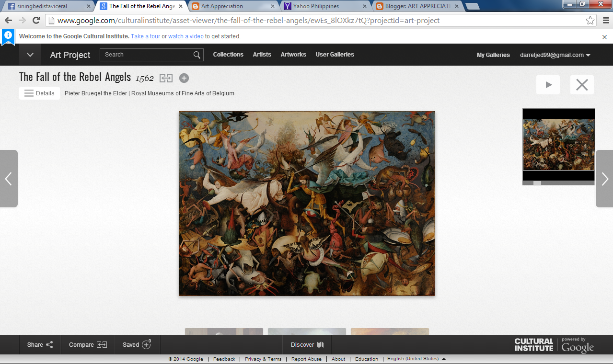The width and height of the screenshot is (613, 364).
Task: Dismiss the welcome notification bar
Action: tap(604, 37)
